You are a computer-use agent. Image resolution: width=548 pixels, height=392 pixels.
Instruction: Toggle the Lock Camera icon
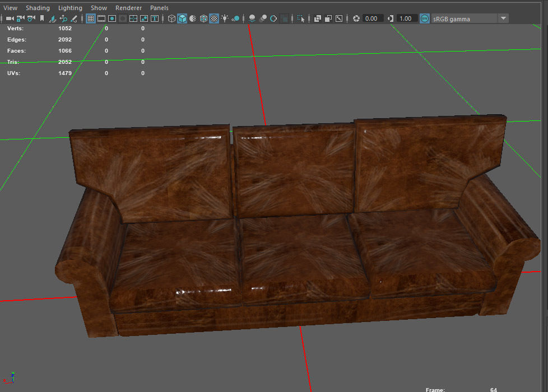coord(21,18)
